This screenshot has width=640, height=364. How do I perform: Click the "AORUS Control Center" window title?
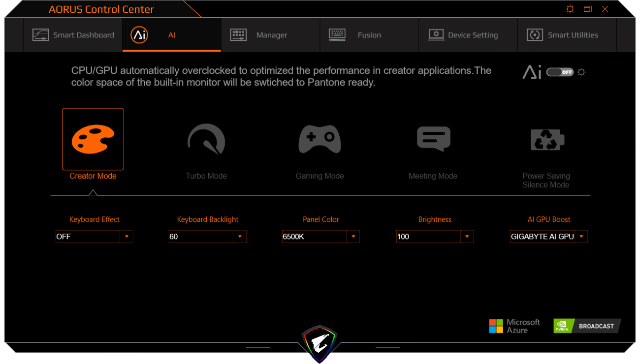pyautogui.click(x=101, y=9)
